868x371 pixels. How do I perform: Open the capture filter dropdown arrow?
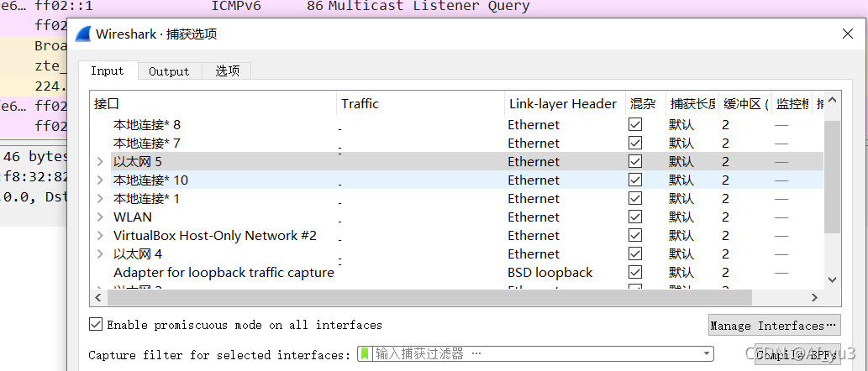(707, 353)
